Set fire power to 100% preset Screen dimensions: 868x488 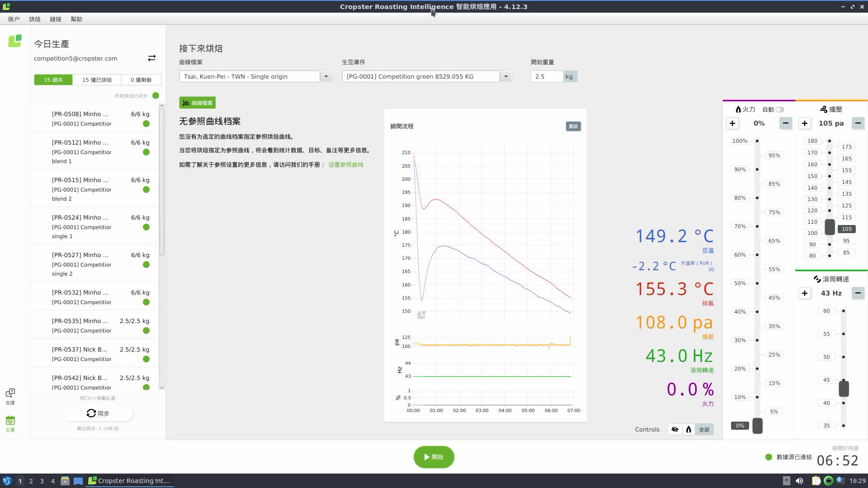pyautogui.click(x=740, y=141)
